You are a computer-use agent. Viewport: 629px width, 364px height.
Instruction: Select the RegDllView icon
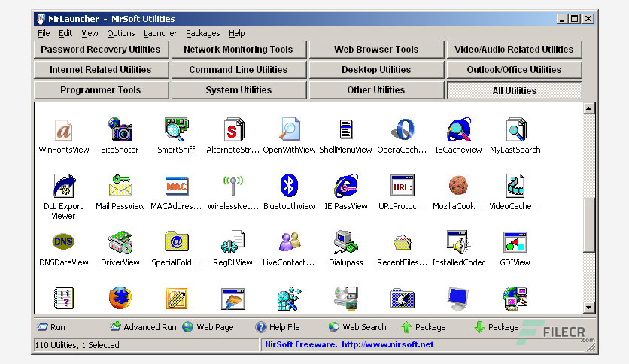pyautogui.click(x=233, y=241)
